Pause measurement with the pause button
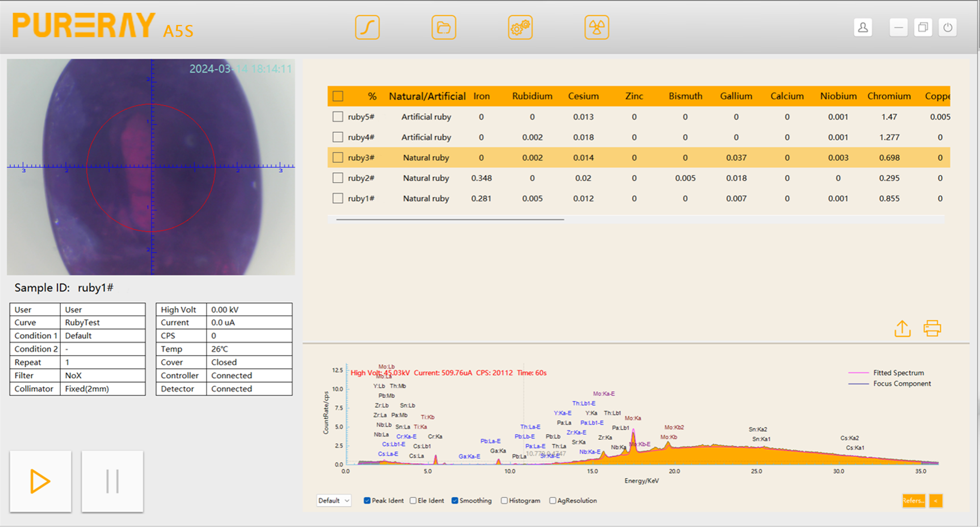 (x=112, y=481)
